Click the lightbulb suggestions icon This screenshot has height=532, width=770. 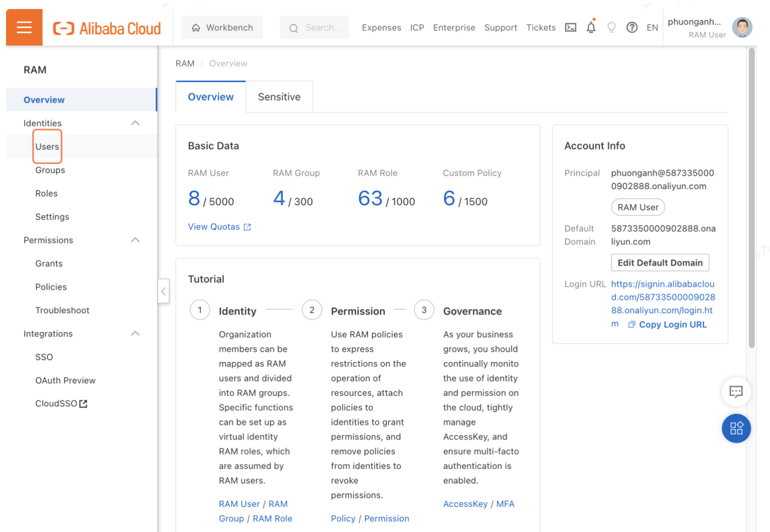[611, 28]
